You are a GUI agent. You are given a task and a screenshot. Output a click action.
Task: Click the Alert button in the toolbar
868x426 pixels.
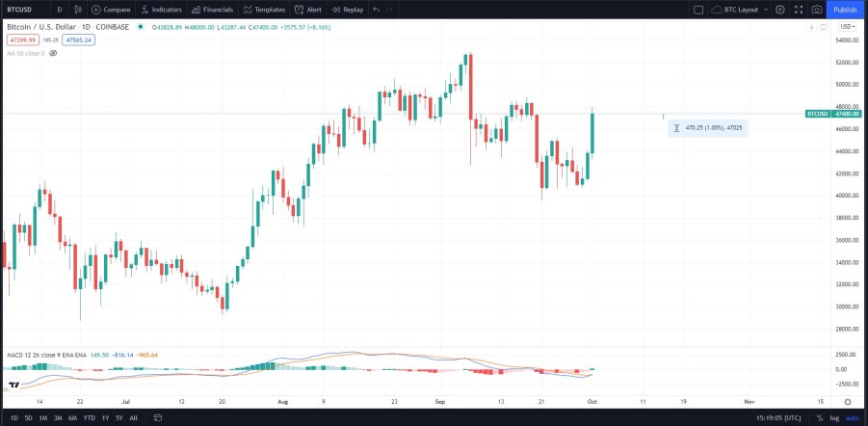[307, 10]
